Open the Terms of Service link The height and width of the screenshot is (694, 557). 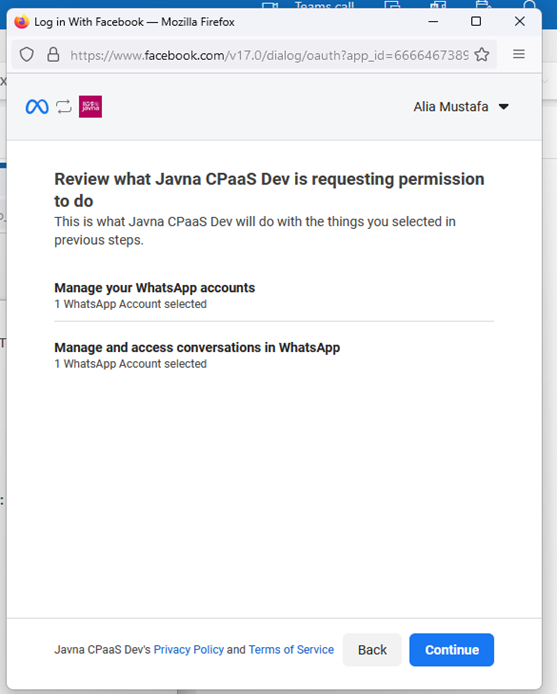(291, 649)
